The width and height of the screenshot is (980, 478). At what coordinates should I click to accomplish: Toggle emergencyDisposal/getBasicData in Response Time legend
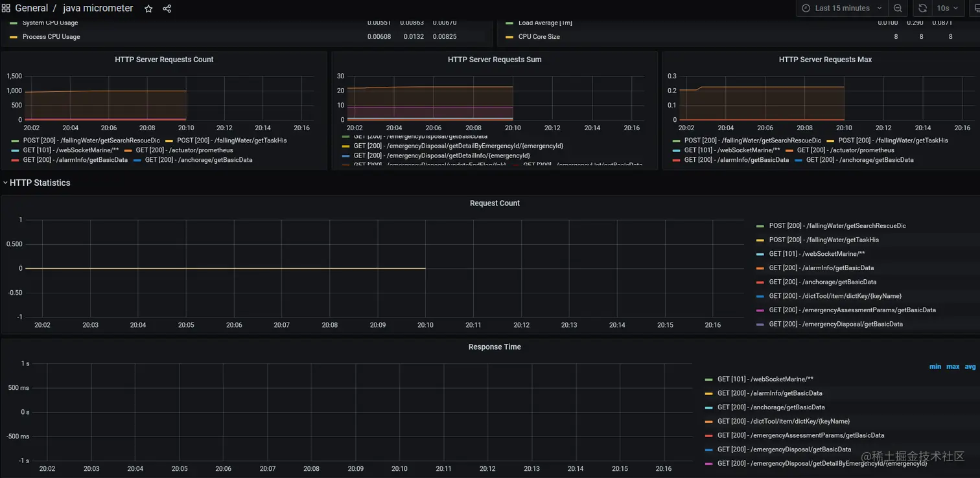click(784, 450)
